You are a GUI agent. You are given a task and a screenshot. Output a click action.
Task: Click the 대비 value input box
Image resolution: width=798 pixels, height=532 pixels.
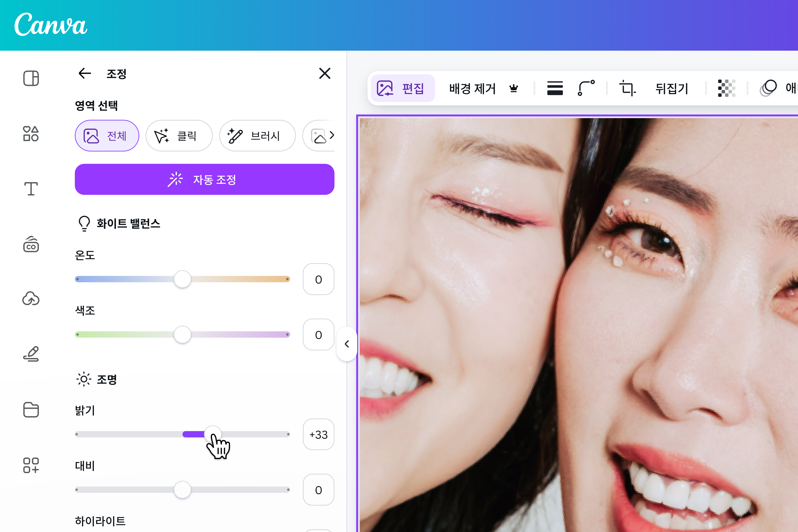[x=319, y=490]
